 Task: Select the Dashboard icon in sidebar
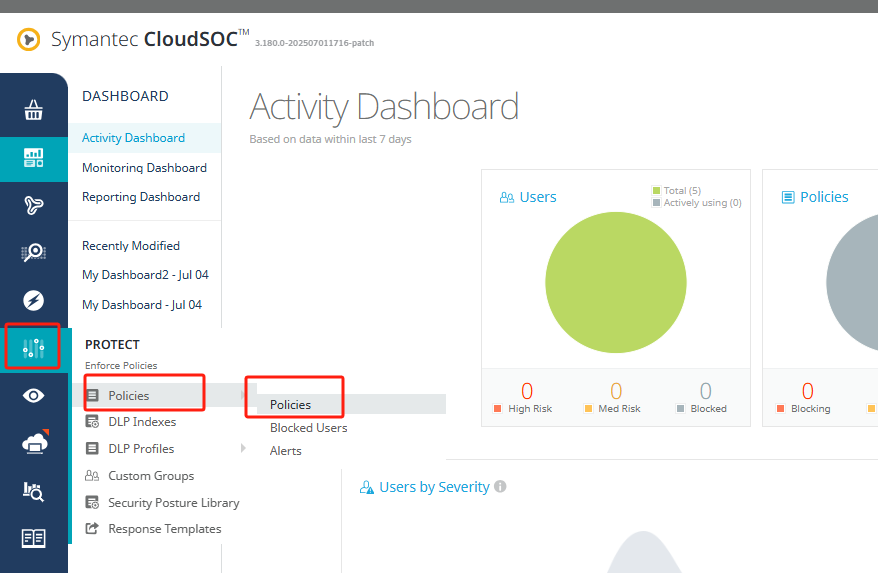click(34, 157)
